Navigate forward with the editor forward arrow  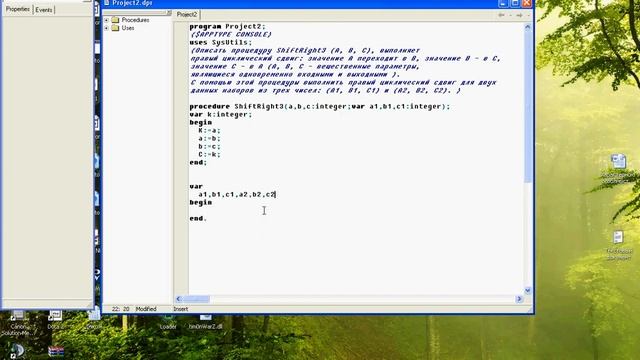point(519,15)
